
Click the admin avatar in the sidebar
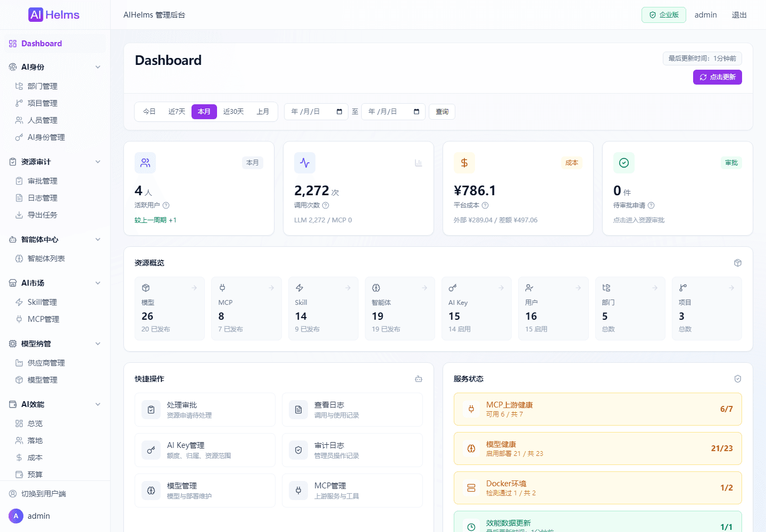coord(16,516)
